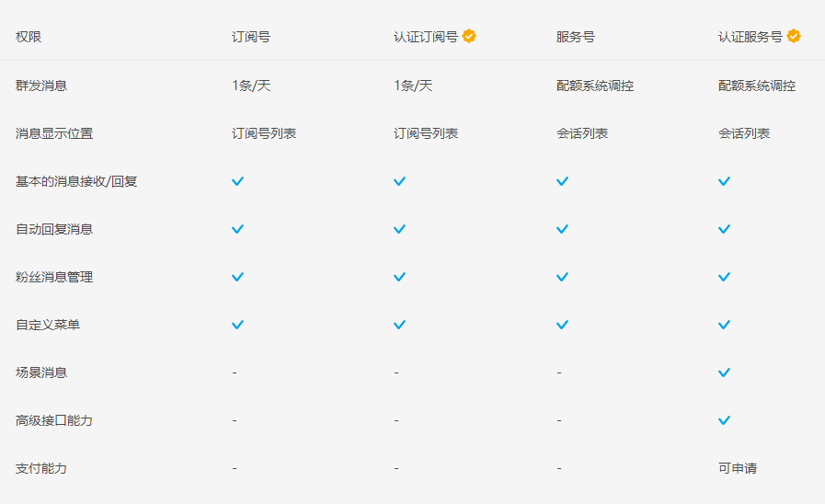Click the 权限 column header
This screenshot has height=504, width=825.
[29, 37]
